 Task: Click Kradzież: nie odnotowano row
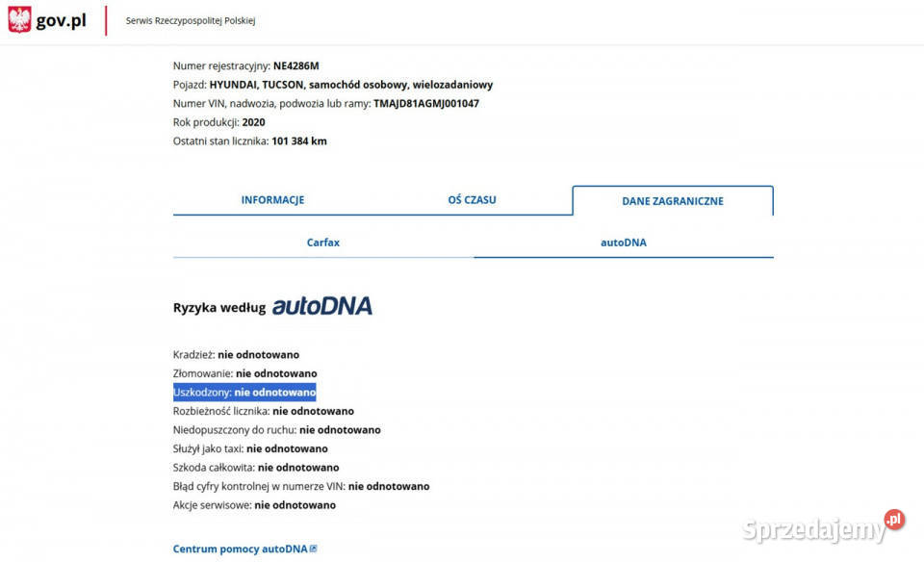point(237,355)
